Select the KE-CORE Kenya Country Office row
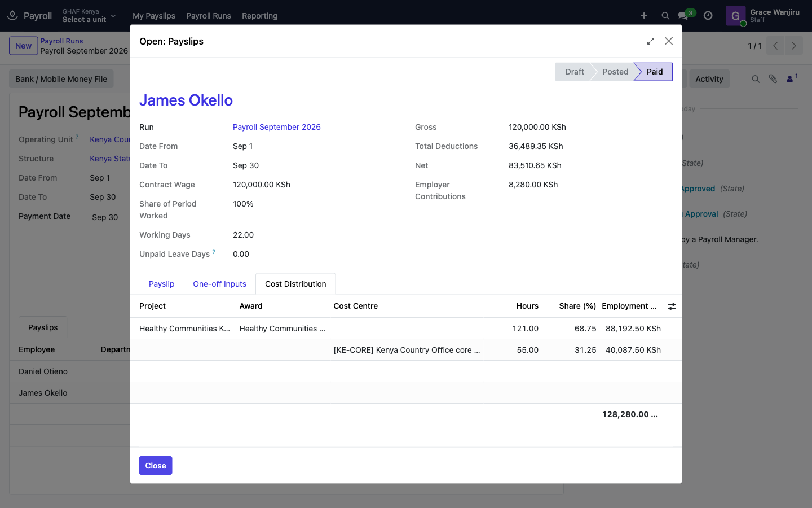This screenshot has height=508, width=812. [x=406, y=350]
